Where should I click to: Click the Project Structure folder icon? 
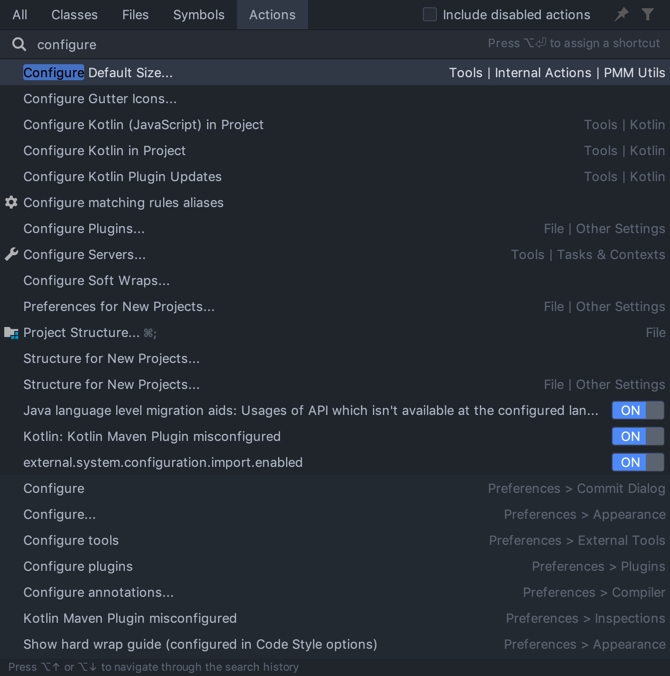tap(11, 332)
